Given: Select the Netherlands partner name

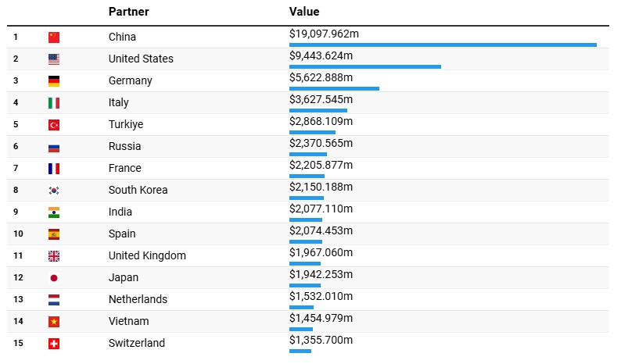Looking at the screenshot, I should (138, 299).
